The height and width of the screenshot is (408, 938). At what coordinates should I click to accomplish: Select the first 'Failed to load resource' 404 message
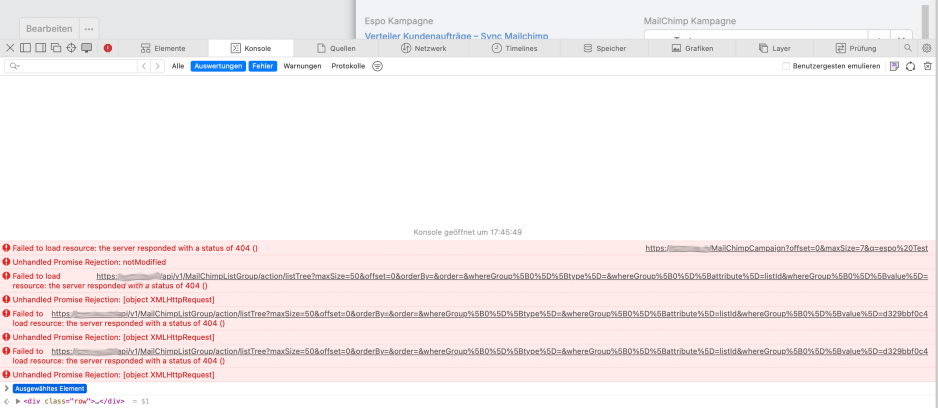135,248
